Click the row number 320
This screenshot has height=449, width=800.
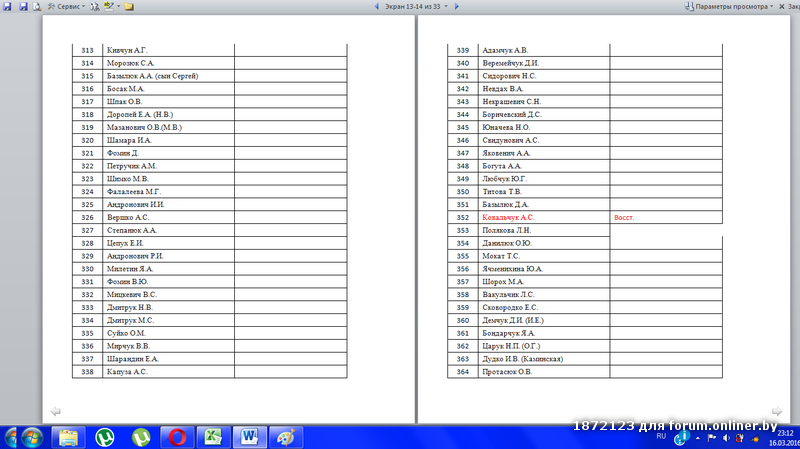tap(87, 140)
